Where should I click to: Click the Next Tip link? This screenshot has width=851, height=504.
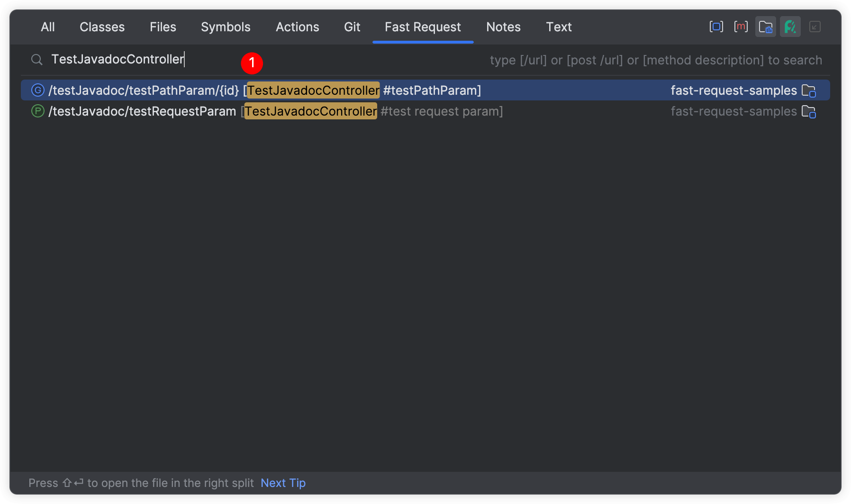coord(283,483)
